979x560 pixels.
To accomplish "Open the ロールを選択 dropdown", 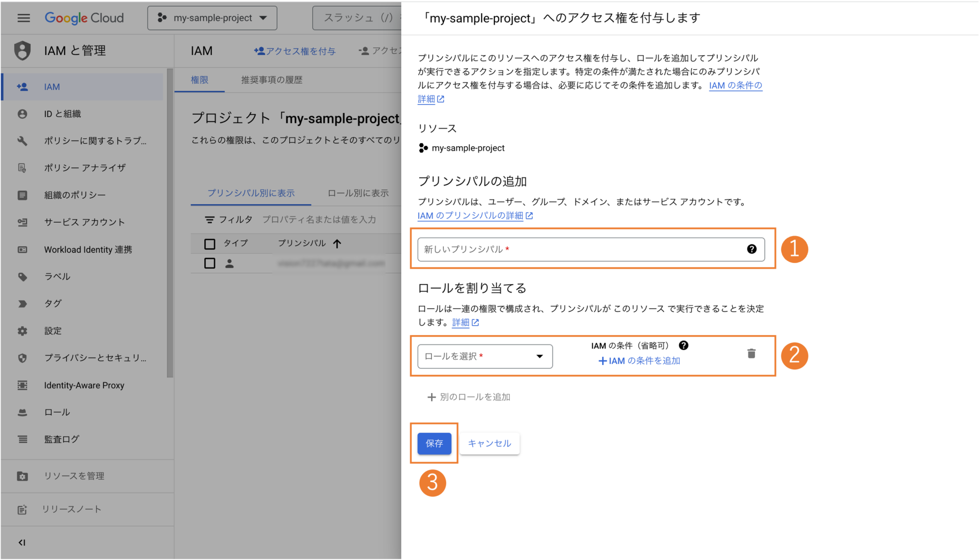I will (x=484, y=356).
